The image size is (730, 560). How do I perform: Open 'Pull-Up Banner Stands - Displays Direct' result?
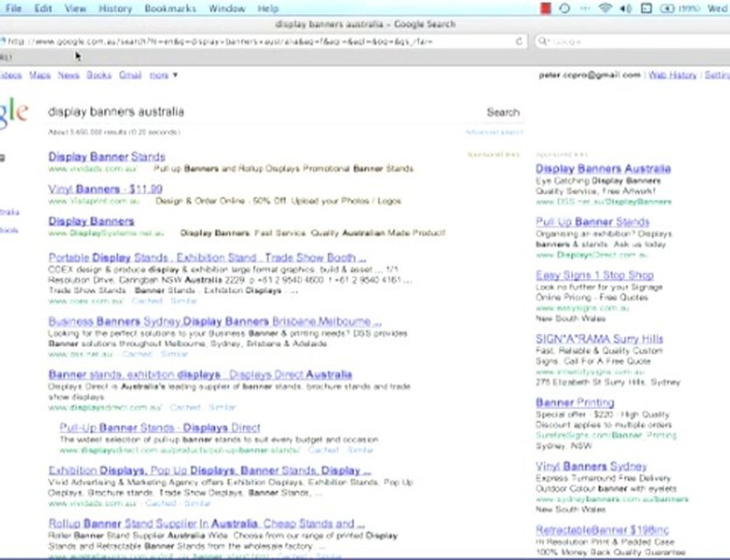[159, 428]
